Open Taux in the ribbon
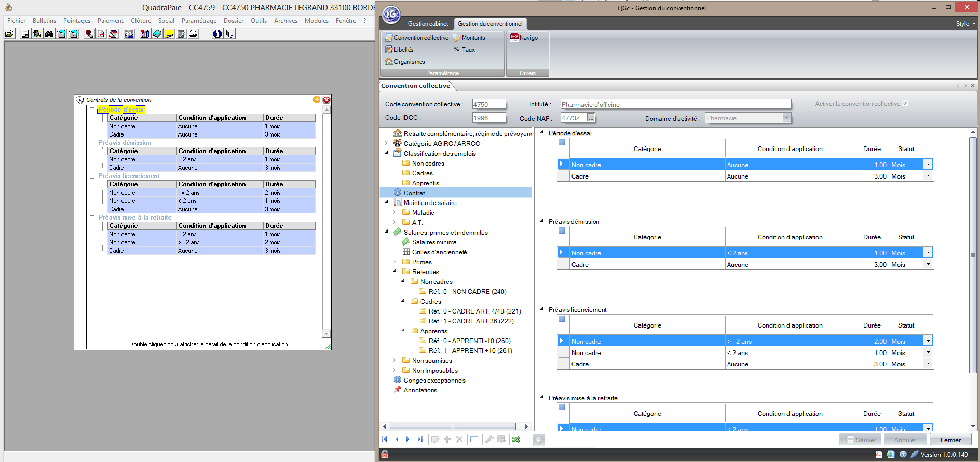 [x=465, y=50]
